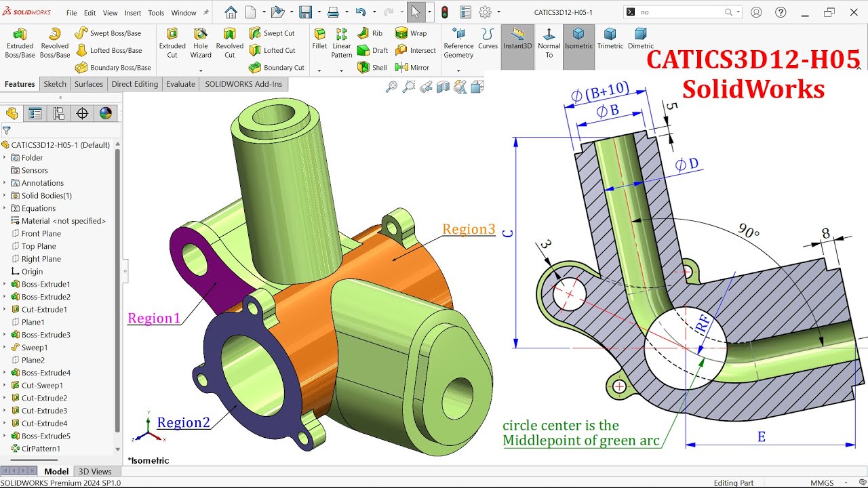Select the Front Plane in the tree
868x488 pixels.
coord(41,234)
